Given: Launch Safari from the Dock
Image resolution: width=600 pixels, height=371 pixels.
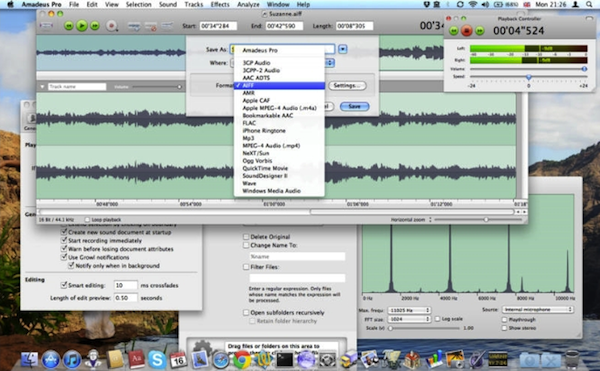Looking at the screenshot, I should tap(221, 360).
